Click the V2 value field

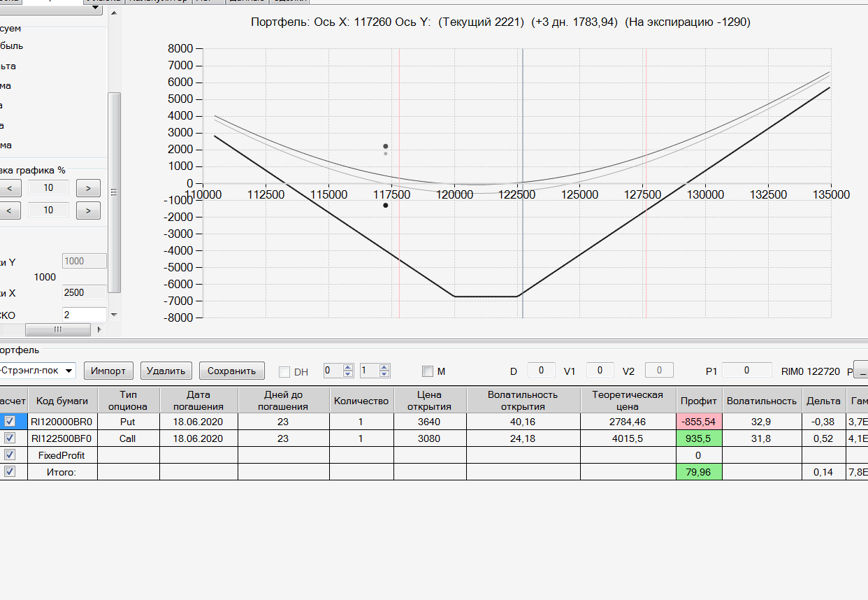659,371
